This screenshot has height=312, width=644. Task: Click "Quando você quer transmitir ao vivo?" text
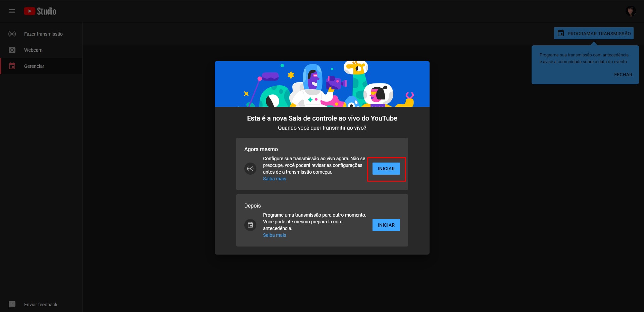pyautogui.click(x=322, y=128)
